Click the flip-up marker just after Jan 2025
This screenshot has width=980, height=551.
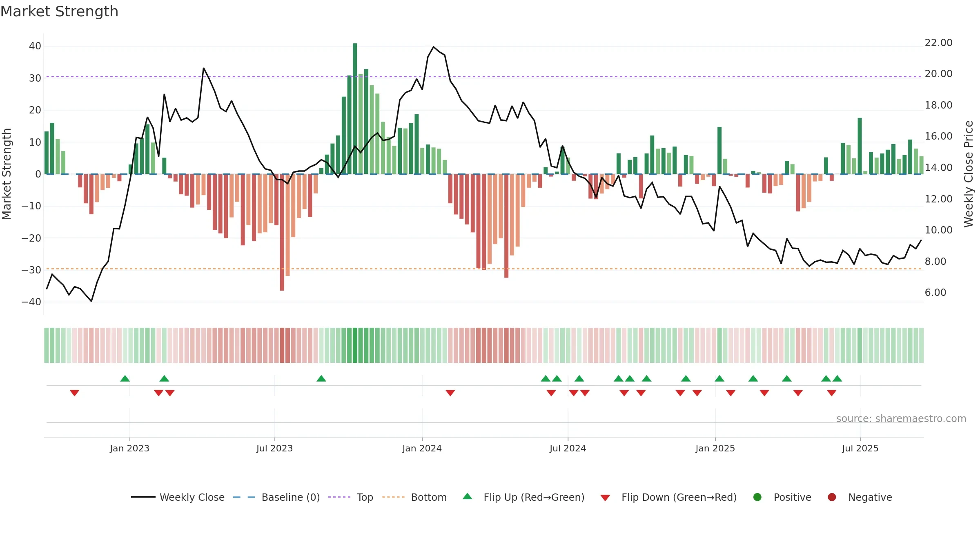click(719, 378)
